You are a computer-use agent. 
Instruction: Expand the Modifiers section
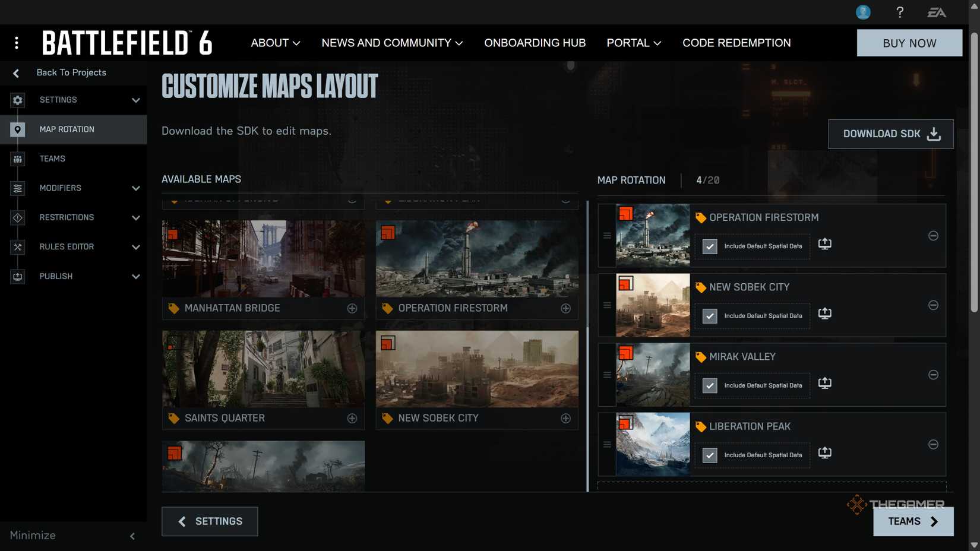click(60, 188)
